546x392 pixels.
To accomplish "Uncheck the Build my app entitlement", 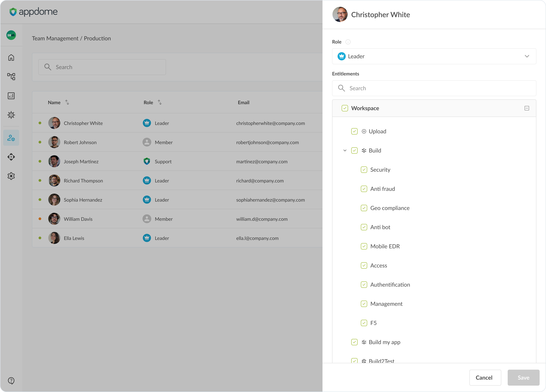I will point(354,342).
